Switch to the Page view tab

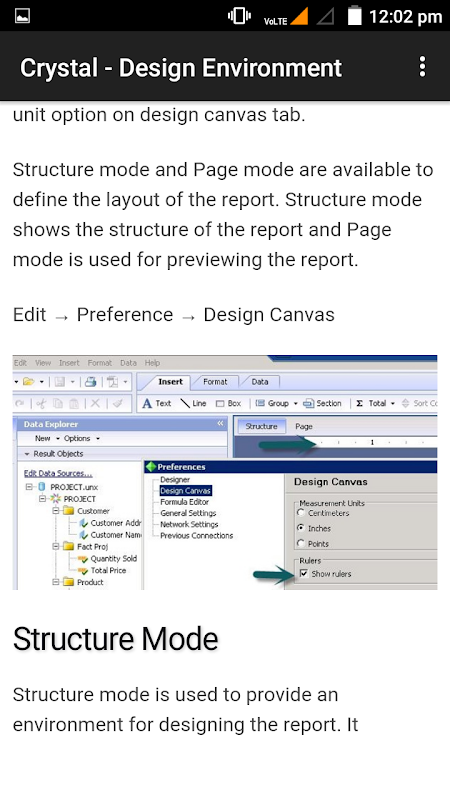304,427
